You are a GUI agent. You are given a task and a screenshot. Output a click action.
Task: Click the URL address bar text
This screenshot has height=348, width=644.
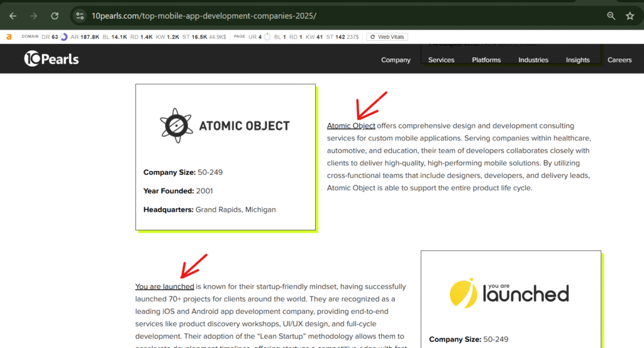click(x=204, y=16)
